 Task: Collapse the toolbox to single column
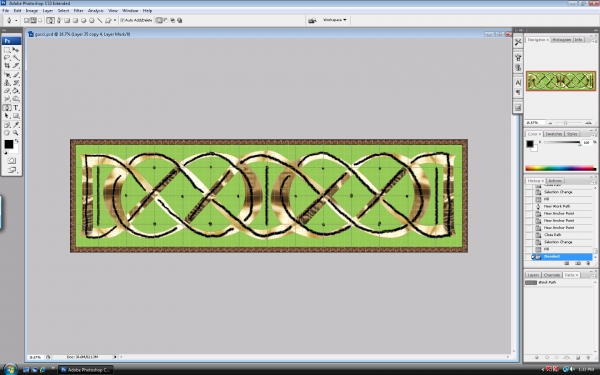point(4,30)
